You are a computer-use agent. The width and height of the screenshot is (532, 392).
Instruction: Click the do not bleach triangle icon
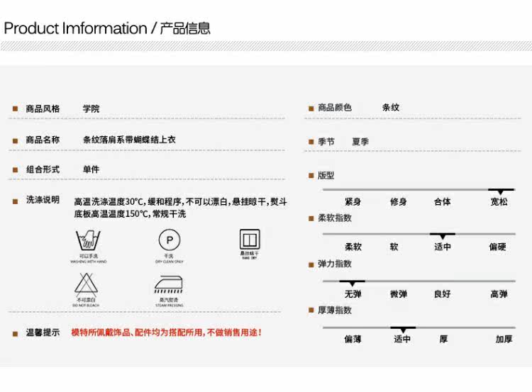(86, 284)
